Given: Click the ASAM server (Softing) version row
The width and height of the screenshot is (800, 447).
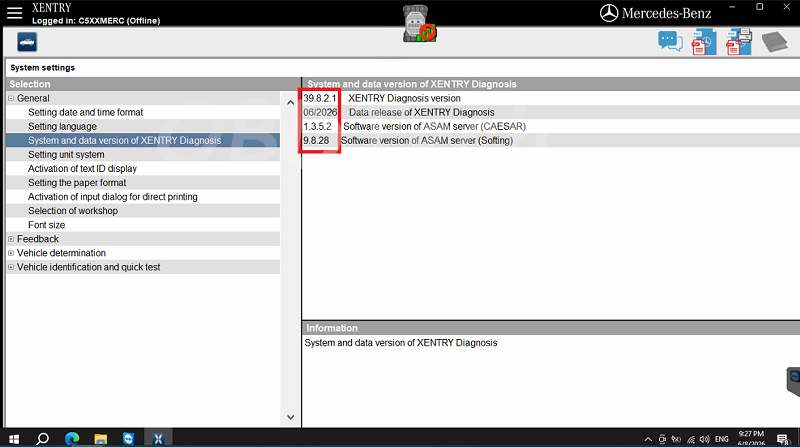Looking at the screenshot, I should 551,140.
